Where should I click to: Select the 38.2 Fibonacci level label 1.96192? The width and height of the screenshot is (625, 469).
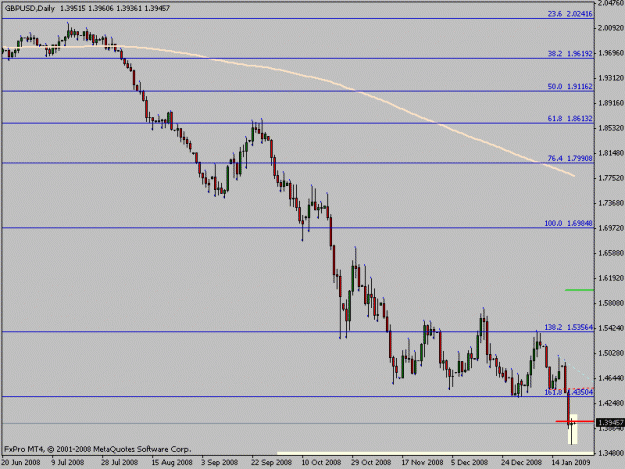(570, 53)
